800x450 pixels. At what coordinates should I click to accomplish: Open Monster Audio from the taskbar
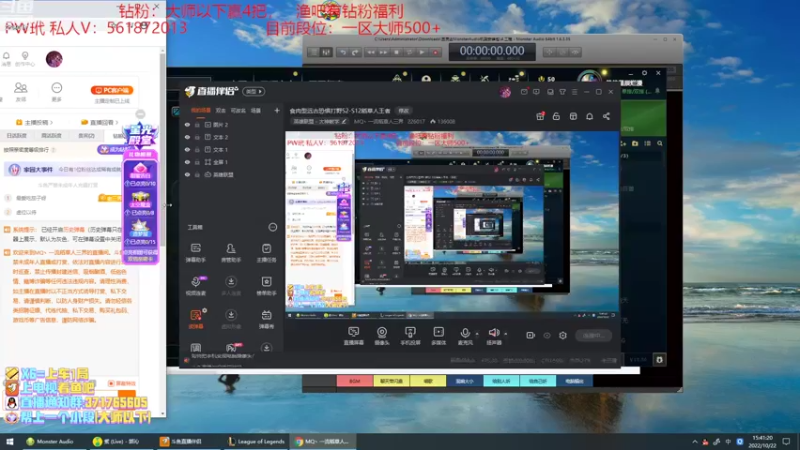(x=50, y=442)
